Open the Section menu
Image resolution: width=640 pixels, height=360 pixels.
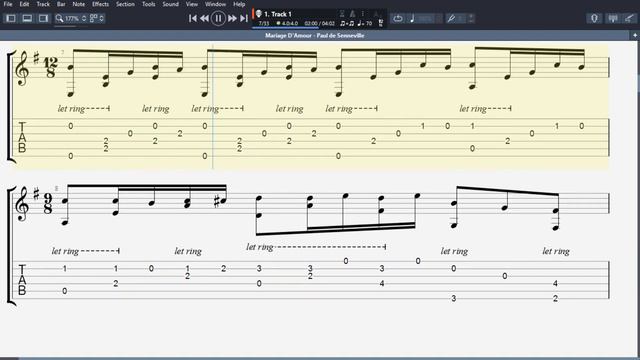pyautogui.click(x=125, y=4)
